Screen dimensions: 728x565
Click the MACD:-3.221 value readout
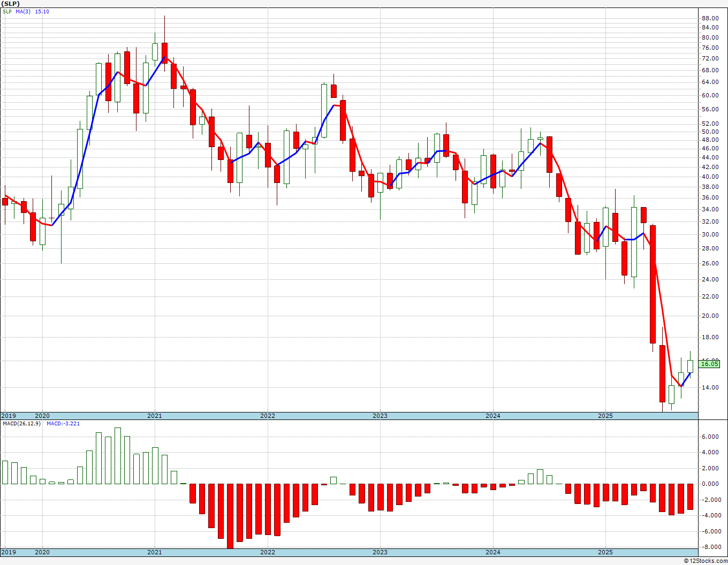[x=63, y=423]
